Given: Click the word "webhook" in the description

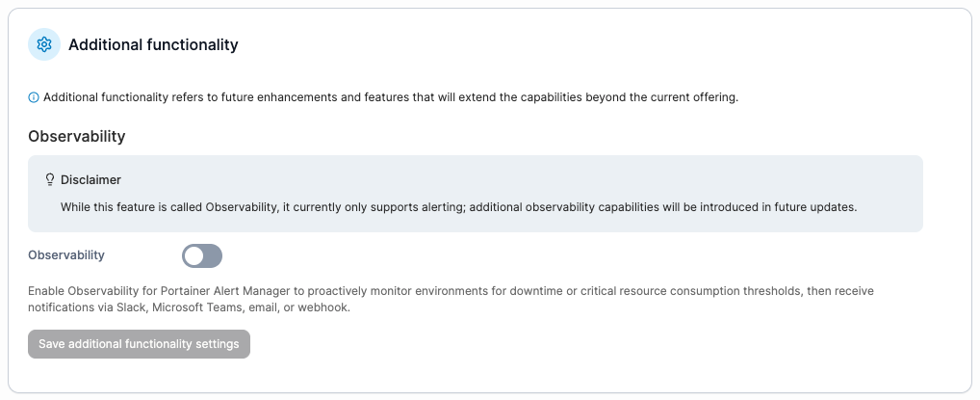Looking at the screenshot, I should (327, 307).
